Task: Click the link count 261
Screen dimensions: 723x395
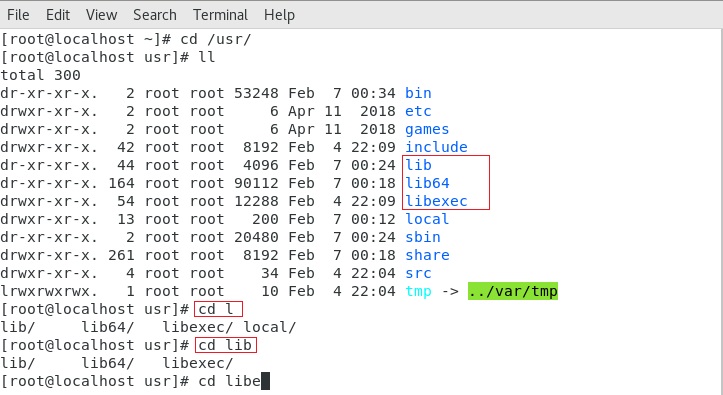Action: (121, 255)
